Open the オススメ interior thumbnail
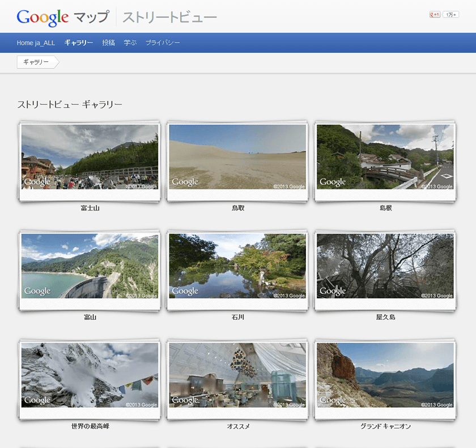476x448 pixels. coord(237,375)
